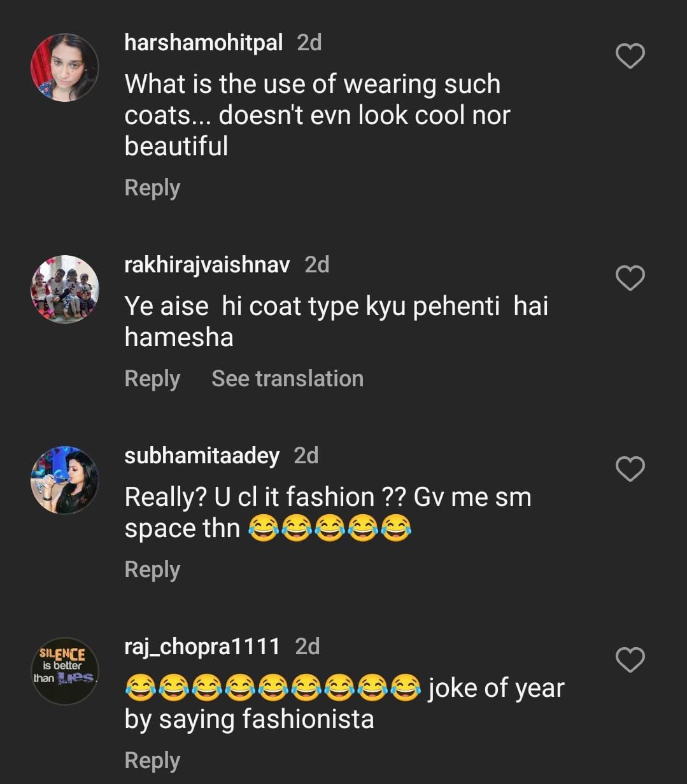The height and width of the screenshot is (784, 687).
Task: Open rakhirajvaishnav's profile picture
Action: coord(65,290)
